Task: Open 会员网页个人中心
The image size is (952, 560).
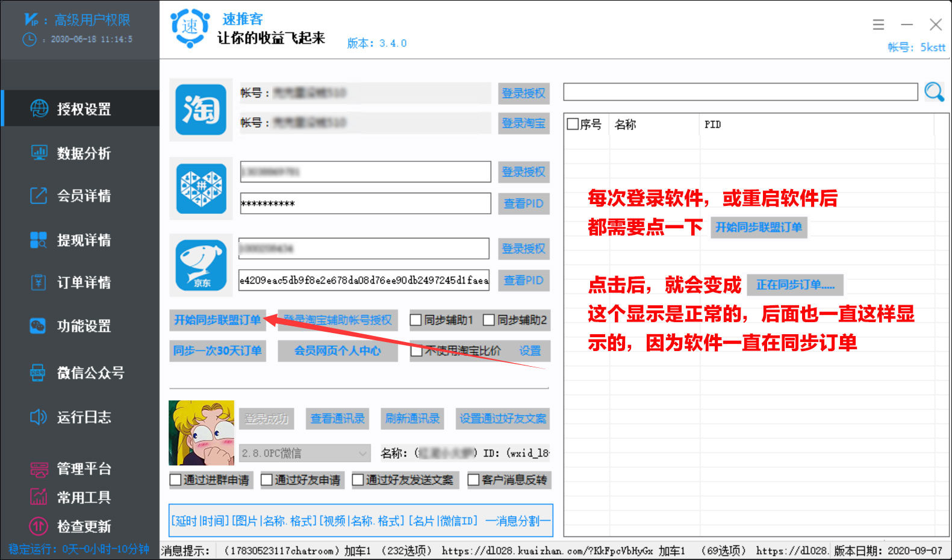Action: click(338, 350)
